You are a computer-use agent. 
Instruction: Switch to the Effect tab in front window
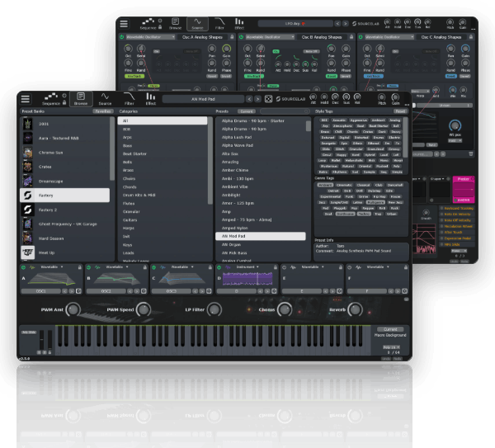(151, 99)
